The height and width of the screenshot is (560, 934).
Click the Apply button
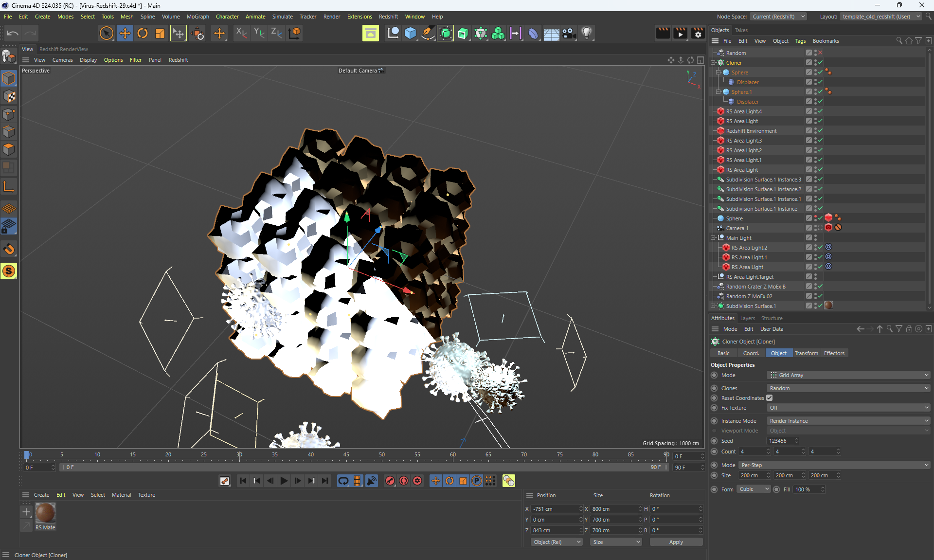(x=676, y=542)
